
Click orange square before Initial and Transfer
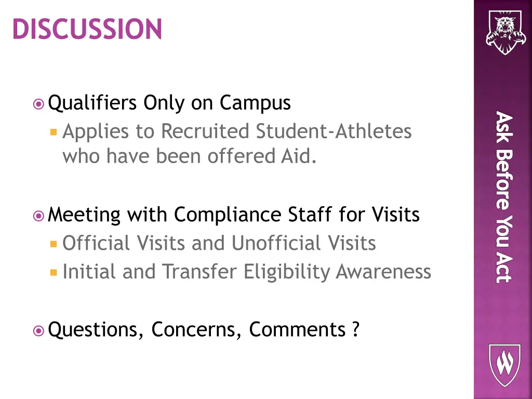[x=54, y=272]
